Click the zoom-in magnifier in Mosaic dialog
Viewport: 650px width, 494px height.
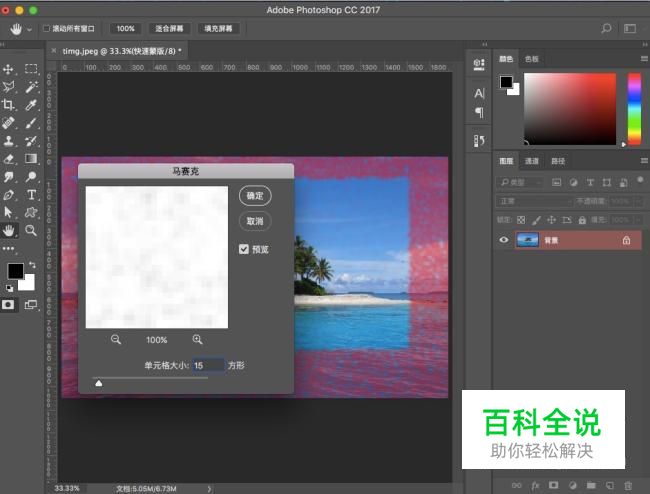pyautogui.click(x=197, y=340)
